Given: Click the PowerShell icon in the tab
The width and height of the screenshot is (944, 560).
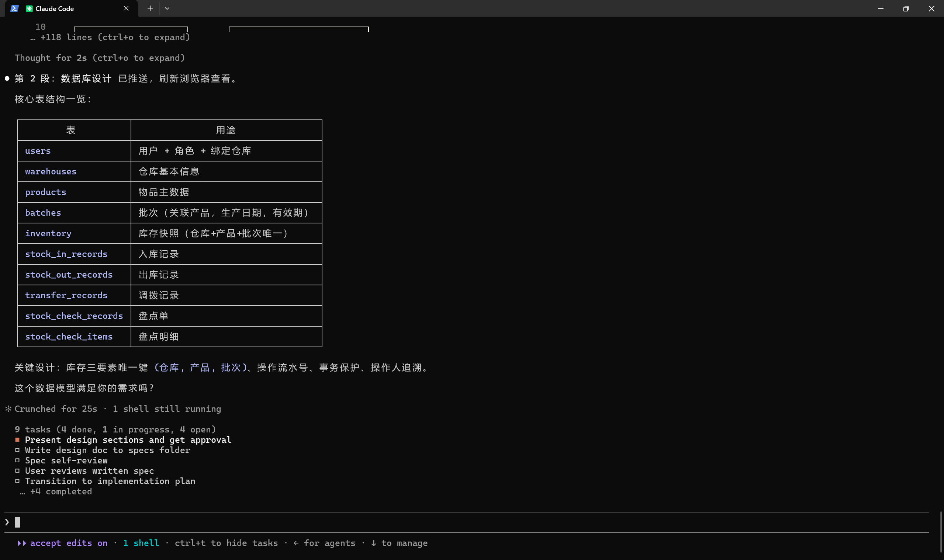Looking at the screenshot, I should click(x=14, y=8).
